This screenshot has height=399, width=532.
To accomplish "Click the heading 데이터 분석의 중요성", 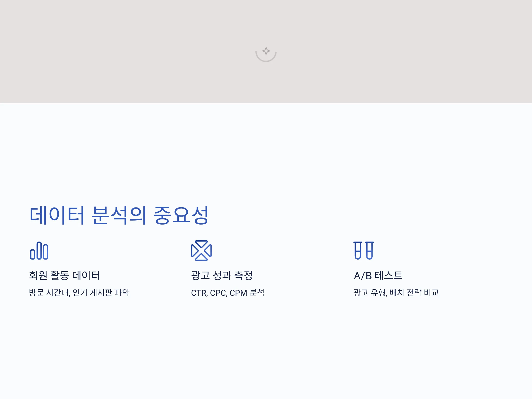I will pos(119,215).
